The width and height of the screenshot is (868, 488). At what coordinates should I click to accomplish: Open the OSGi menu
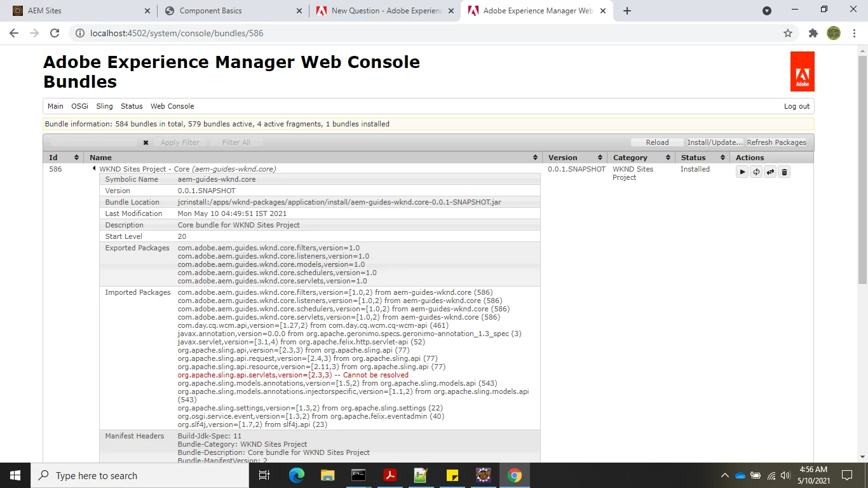tap(79, 106)
